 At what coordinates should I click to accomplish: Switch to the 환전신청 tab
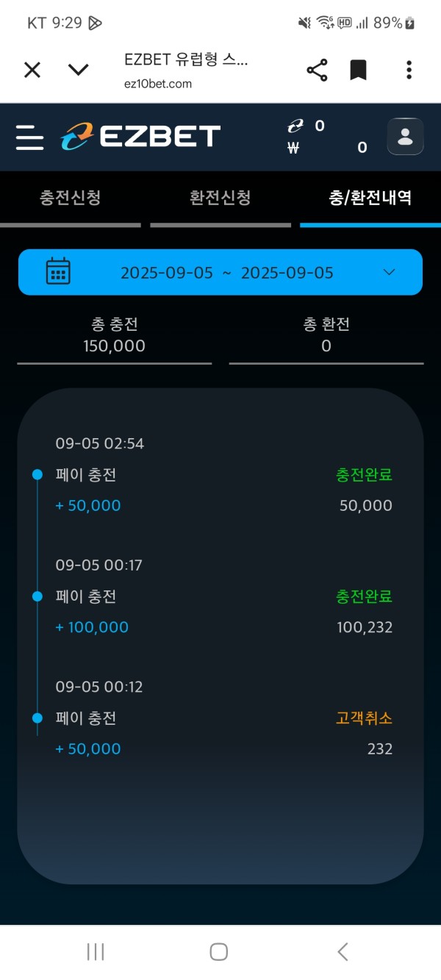point(220,198)
